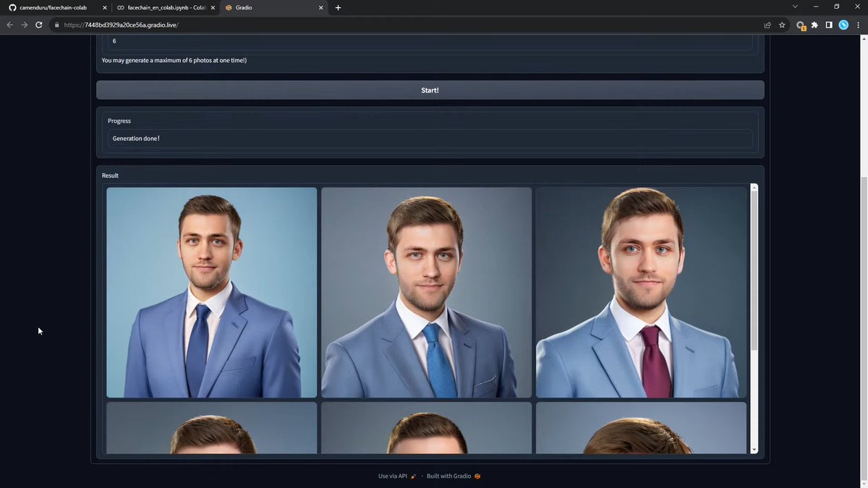868x488 pixels.
Task: Go forward in browser history
Action: [x=24, y=25]
